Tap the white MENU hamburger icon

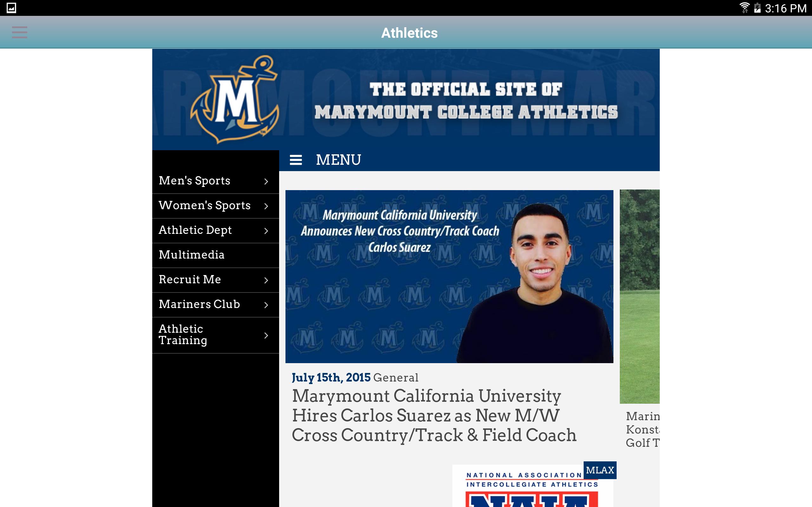point(296,160)
